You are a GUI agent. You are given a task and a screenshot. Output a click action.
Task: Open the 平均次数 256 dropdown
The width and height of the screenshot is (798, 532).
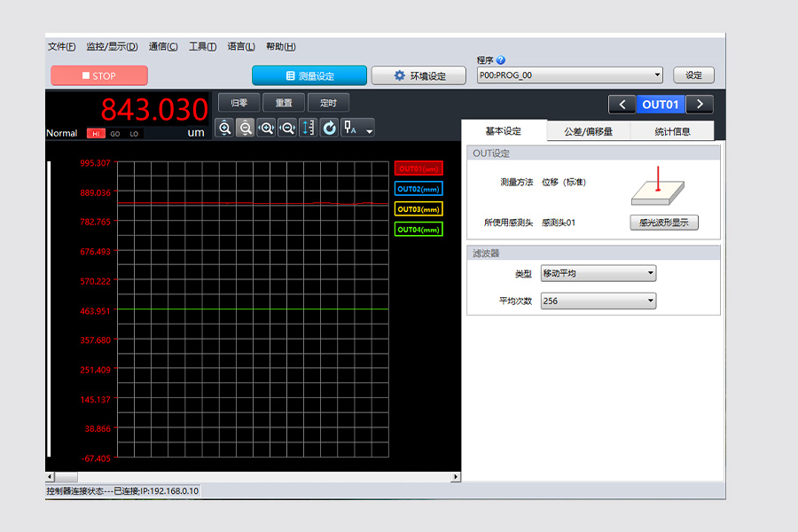(598, 301)
